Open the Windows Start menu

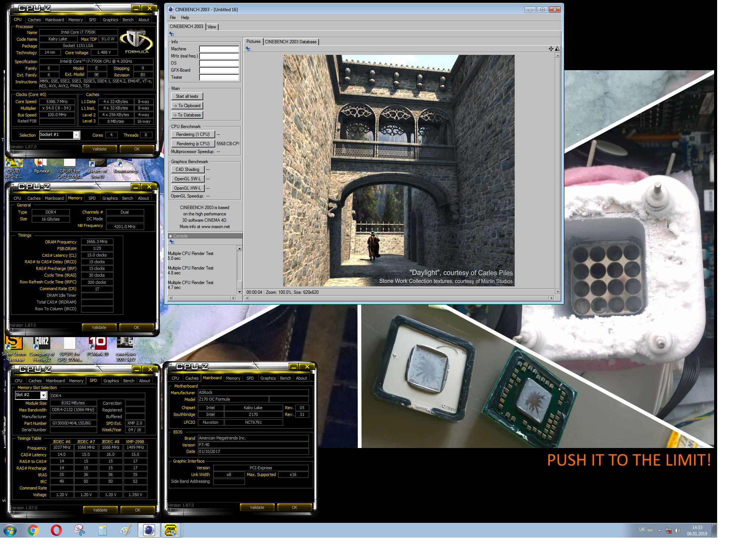(10, 530)
